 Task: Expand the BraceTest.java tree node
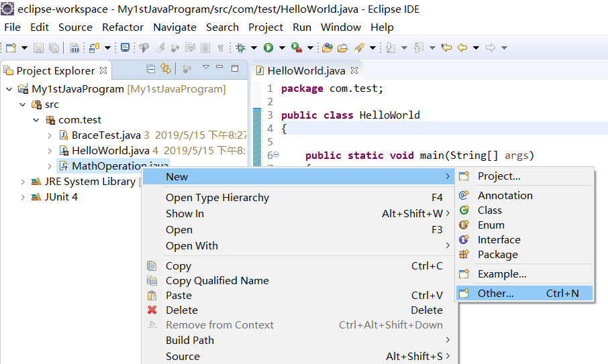[50, 135]
